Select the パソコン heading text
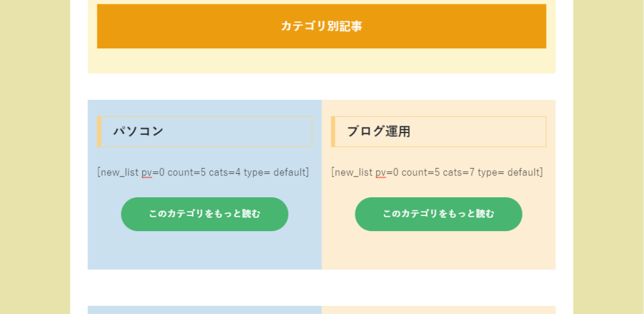This screenshot has width=644, height=314. (x=138, y=132)
